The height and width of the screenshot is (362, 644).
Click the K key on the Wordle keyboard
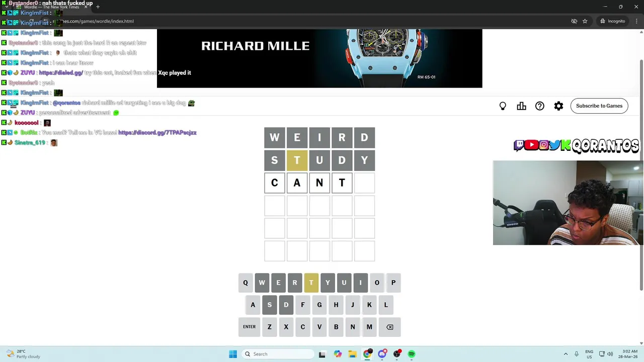pyautogui.click(x=369, y=305)
